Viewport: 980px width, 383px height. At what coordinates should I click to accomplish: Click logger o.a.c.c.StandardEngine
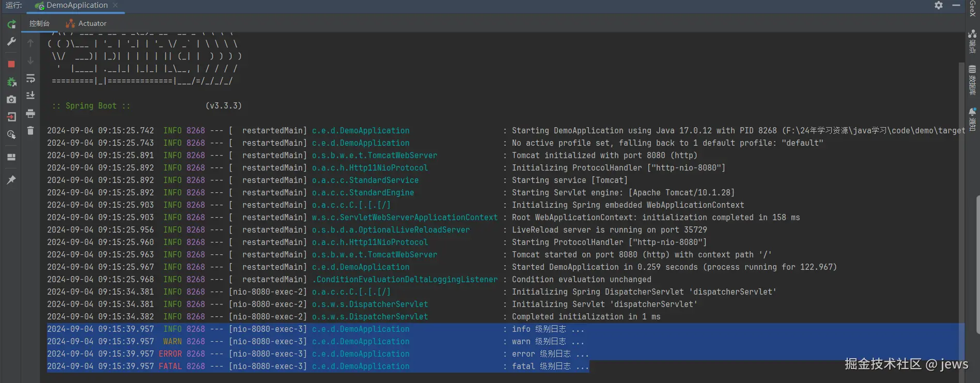click(x=363, y=193)
